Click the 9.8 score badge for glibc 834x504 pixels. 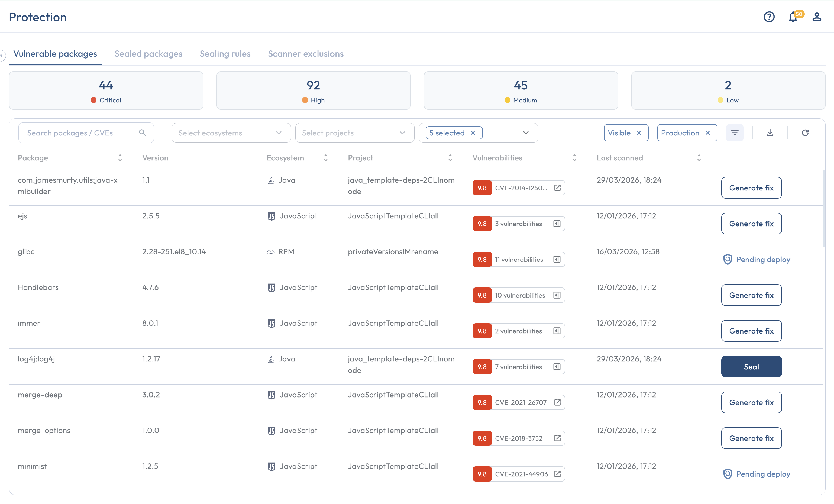click(482, 259)
